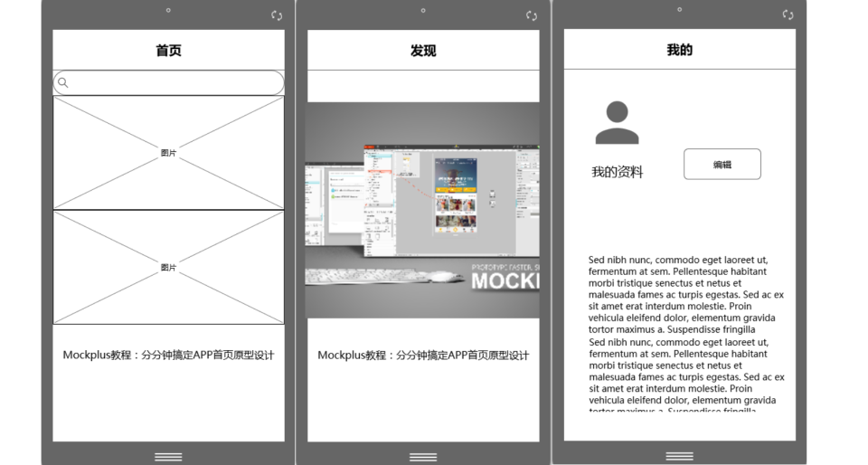Screen dimensions: 868x465
Task: Click the camera dot atop the 我的 device
Action: click(679, 9)
